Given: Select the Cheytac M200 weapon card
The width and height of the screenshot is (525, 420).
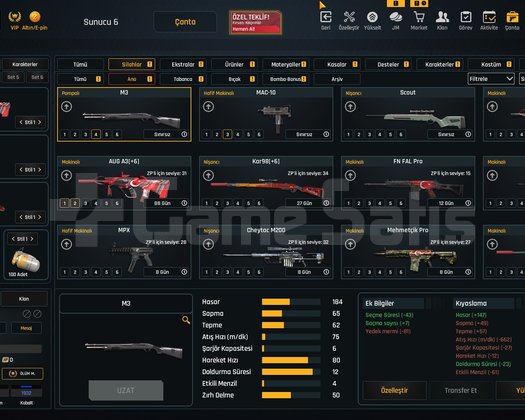Looking at the screenshot, I should 266,252.
